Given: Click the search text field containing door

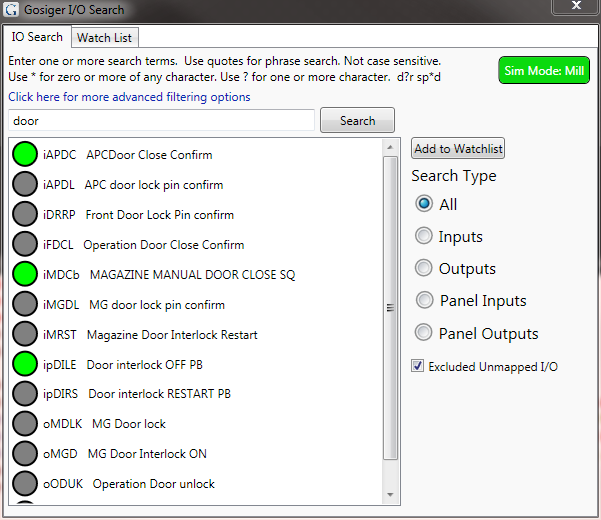Looking at the screenshot, I should tap(160, 121).
